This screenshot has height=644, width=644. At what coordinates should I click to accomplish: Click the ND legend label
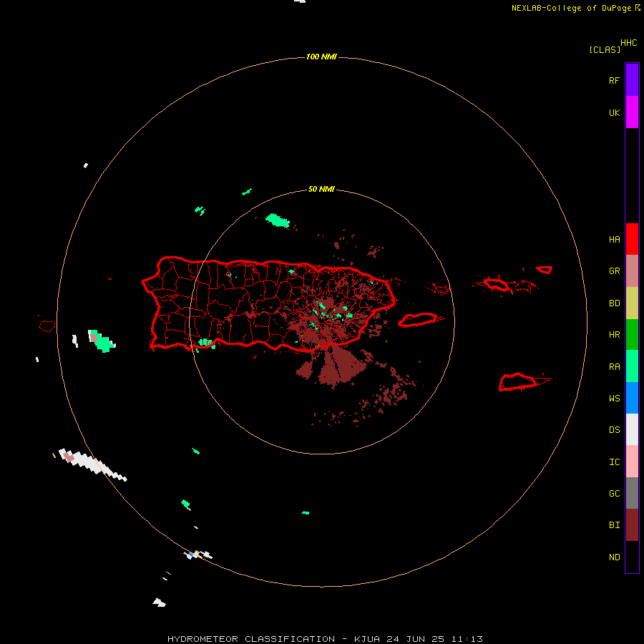point(614,557)
